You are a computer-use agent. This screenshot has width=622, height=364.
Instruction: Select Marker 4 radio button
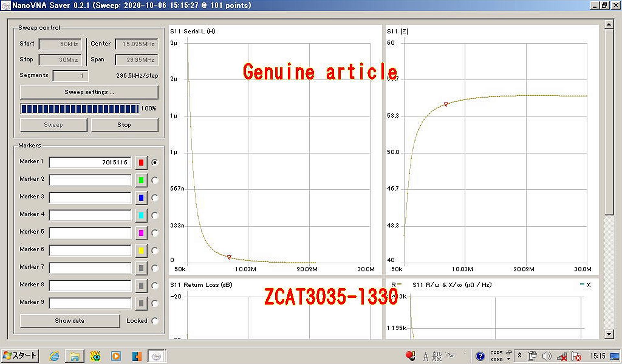[x=155, y=215]
